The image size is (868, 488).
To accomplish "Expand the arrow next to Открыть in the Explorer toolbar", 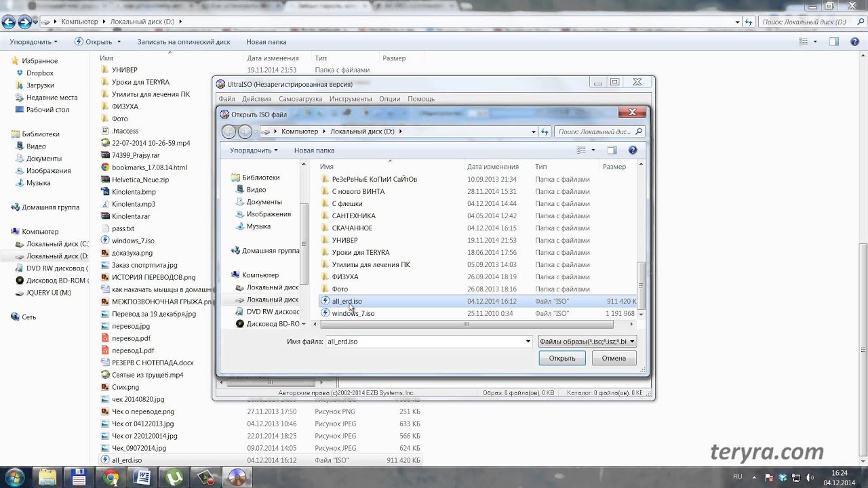I will (x=119, y=41).
